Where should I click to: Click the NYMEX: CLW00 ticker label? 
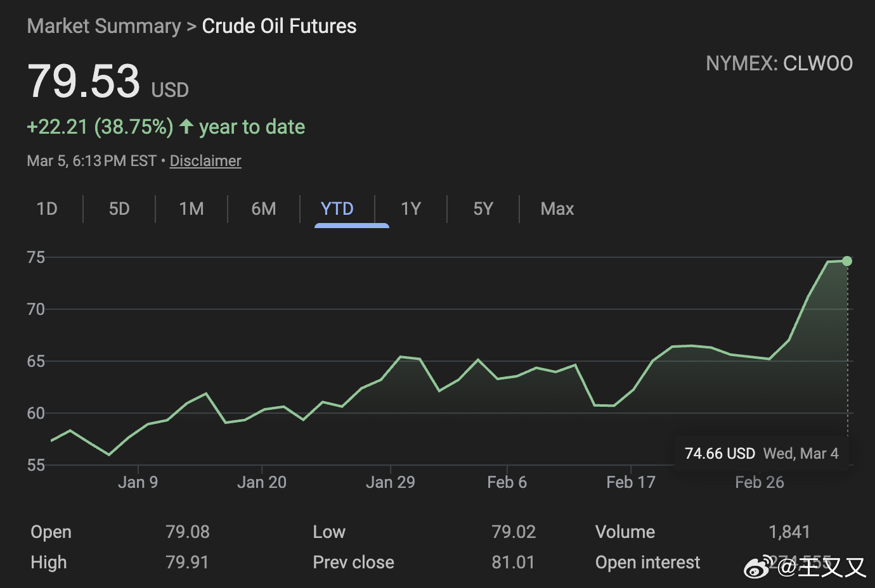coord(779,63)
